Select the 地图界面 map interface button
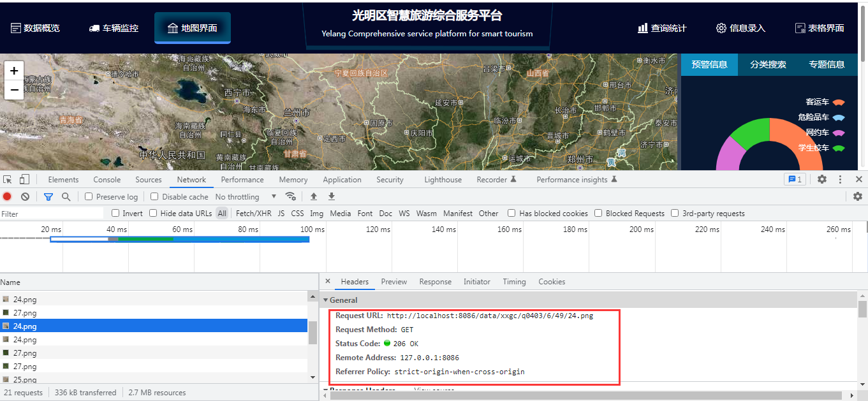The height and width of the screenshot is (401, 868). point(193,28)
